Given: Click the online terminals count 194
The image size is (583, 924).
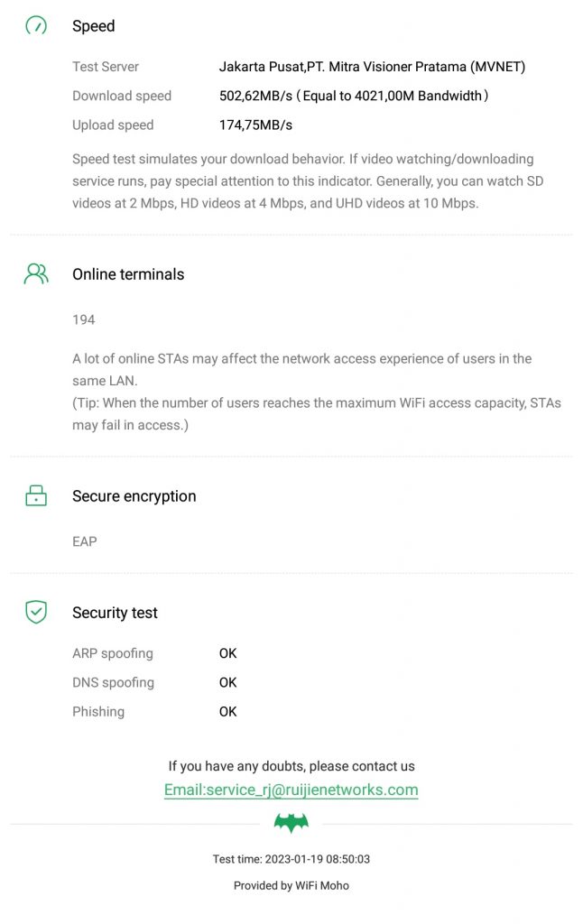Looking at the screenshot, I should [84, 319].
